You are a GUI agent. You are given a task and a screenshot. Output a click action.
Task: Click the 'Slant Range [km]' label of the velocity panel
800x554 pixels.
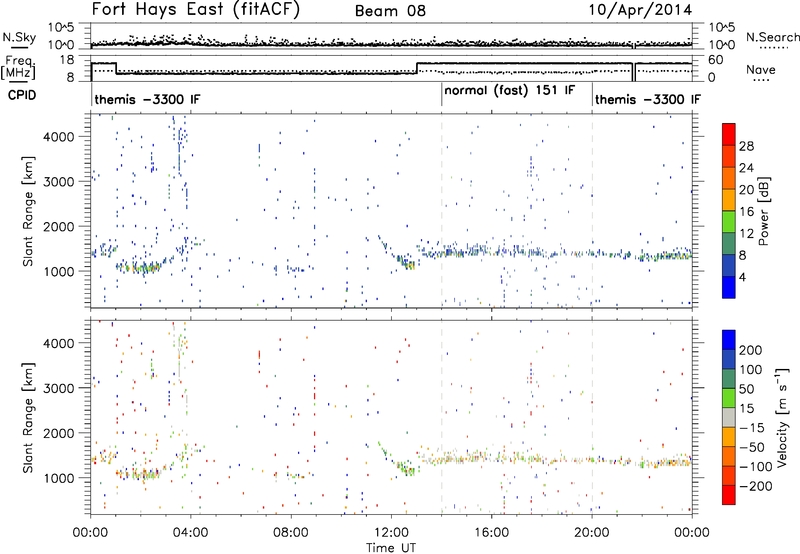coord(28,418)
